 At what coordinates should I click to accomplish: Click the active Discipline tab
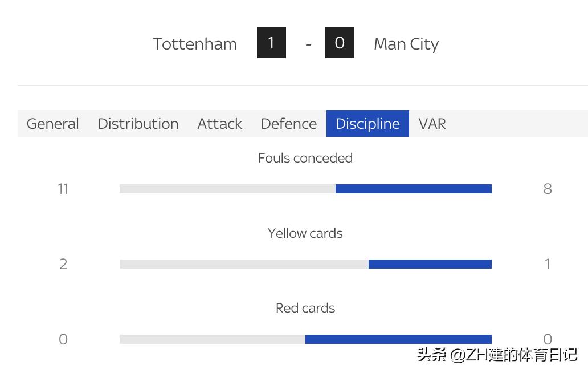367,124
